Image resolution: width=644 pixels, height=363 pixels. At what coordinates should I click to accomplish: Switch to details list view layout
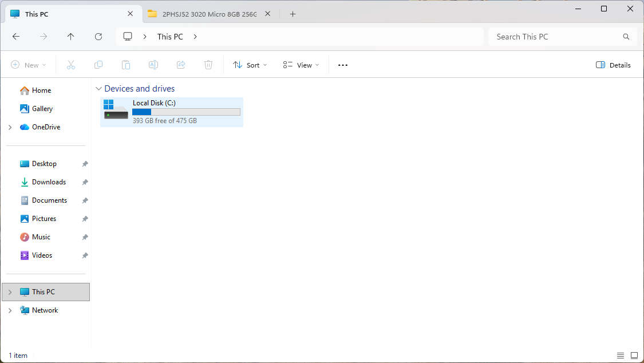[x=621, y=356]
